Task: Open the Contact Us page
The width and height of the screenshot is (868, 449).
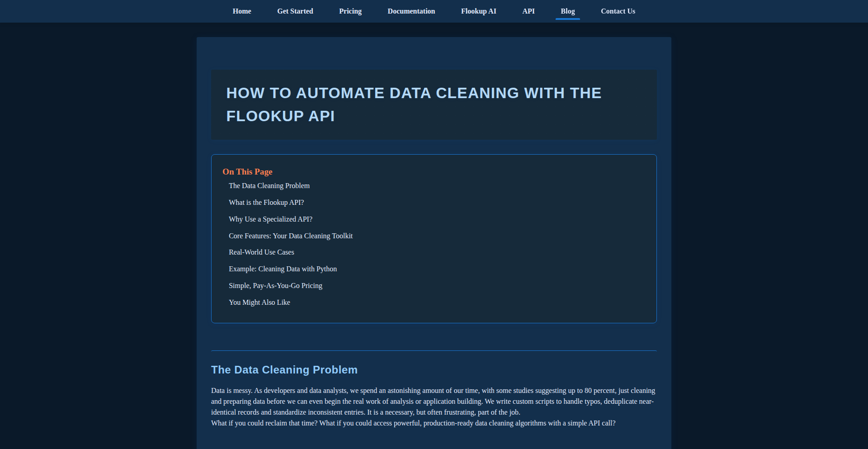Action: (618, 11)
